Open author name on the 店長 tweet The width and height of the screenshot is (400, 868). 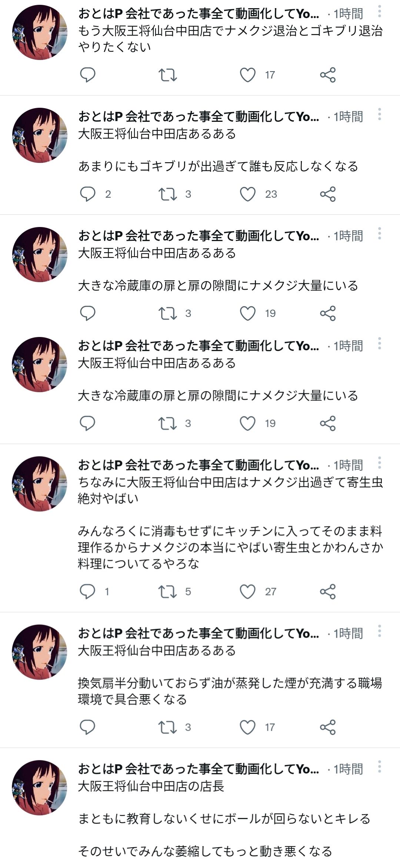coord(199,769)
